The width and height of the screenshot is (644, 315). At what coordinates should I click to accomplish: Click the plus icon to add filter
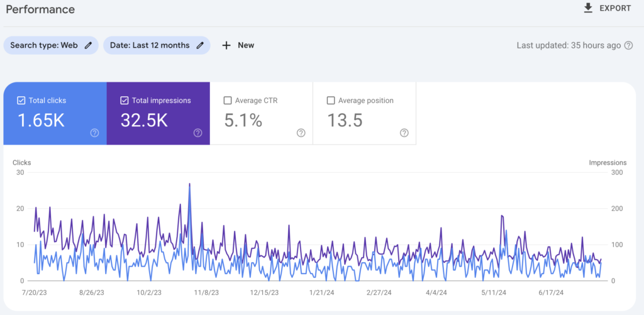point(226,46)
